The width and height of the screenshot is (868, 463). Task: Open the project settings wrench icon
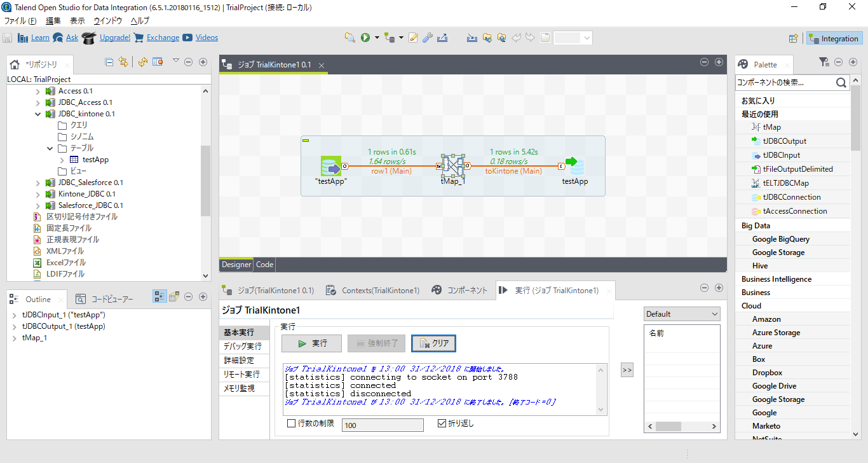426,38
